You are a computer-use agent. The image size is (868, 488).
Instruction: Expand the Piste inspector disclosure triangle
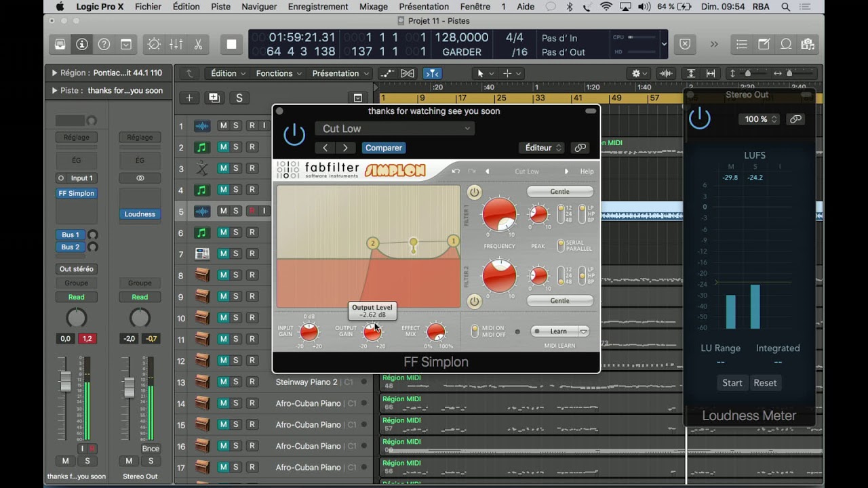[x=54, y=91]
